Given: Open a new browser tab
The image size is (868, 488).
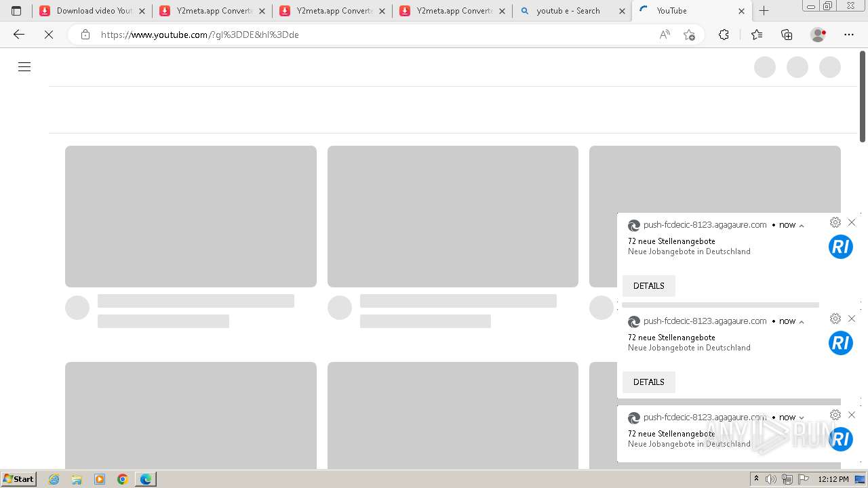Looking at the screenshot, I should pos(764,11).
